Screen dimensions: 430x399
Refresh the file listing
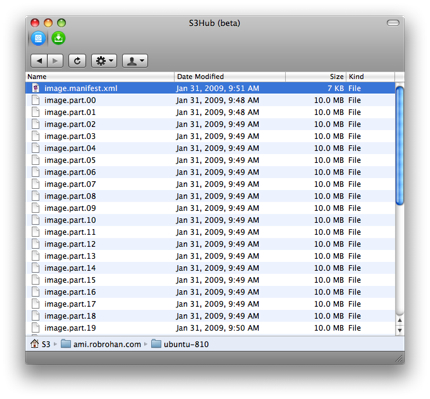(x=77, y=61)
